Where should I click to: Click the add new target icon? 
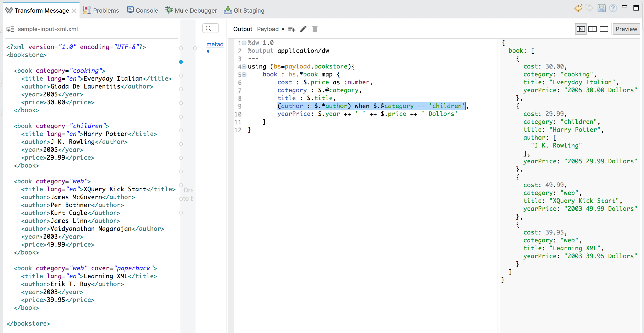click(x=291, y=29)
